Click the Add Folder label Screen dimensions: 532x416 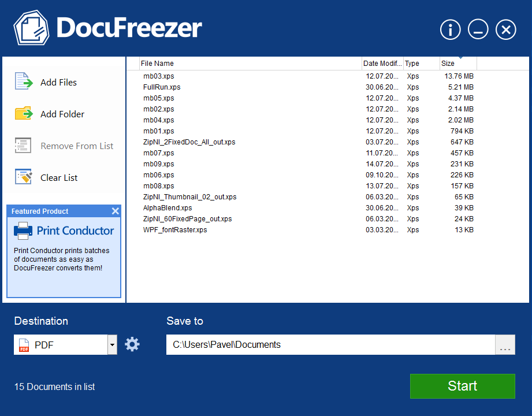[62, 114]
